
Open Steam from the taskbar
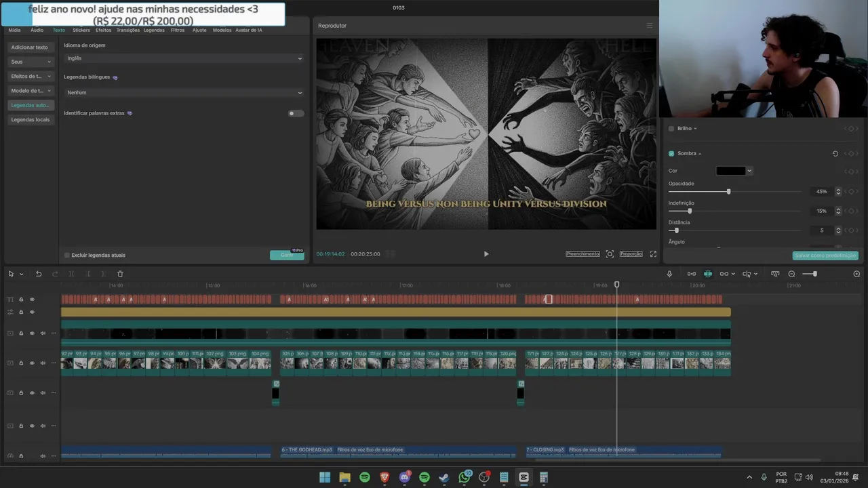444,477
